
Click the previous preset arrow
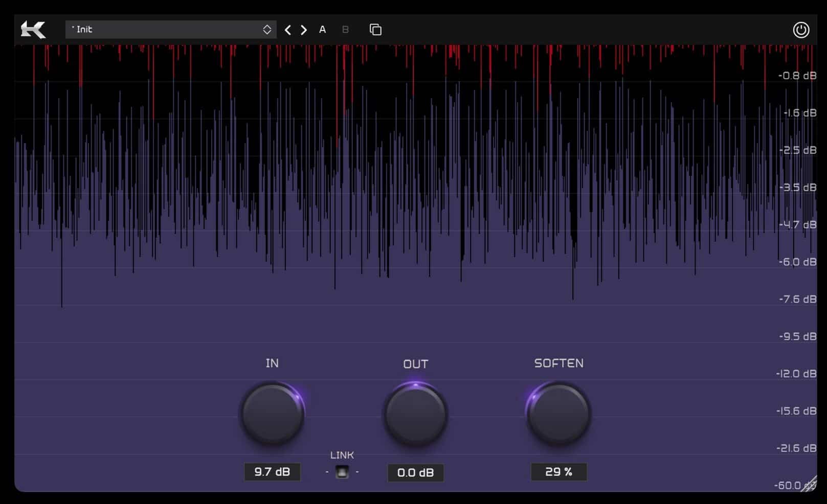[287, 30]
